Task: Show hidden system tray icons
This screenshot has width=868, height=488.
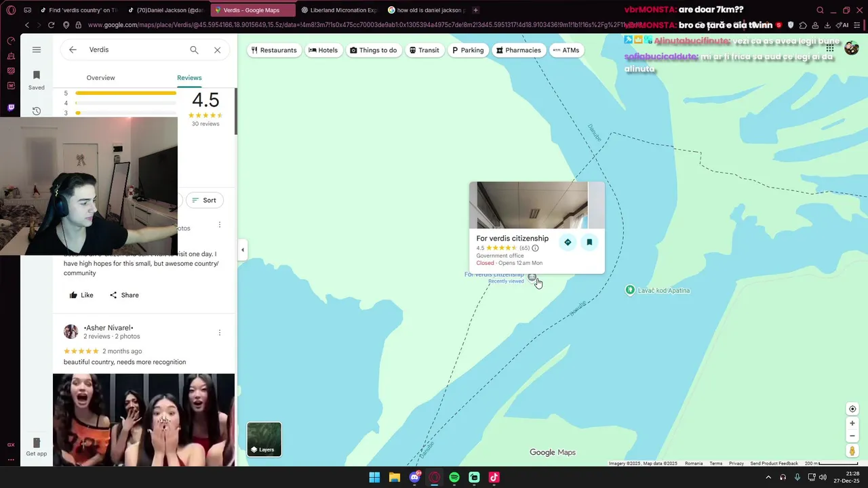Action: pos(768,477)
